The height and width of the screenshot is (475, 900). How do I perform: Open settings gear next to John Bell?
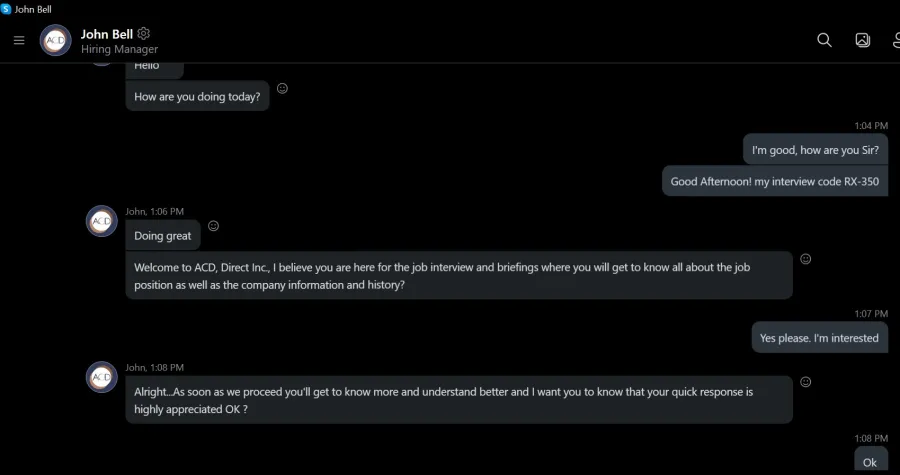point(143,33)
